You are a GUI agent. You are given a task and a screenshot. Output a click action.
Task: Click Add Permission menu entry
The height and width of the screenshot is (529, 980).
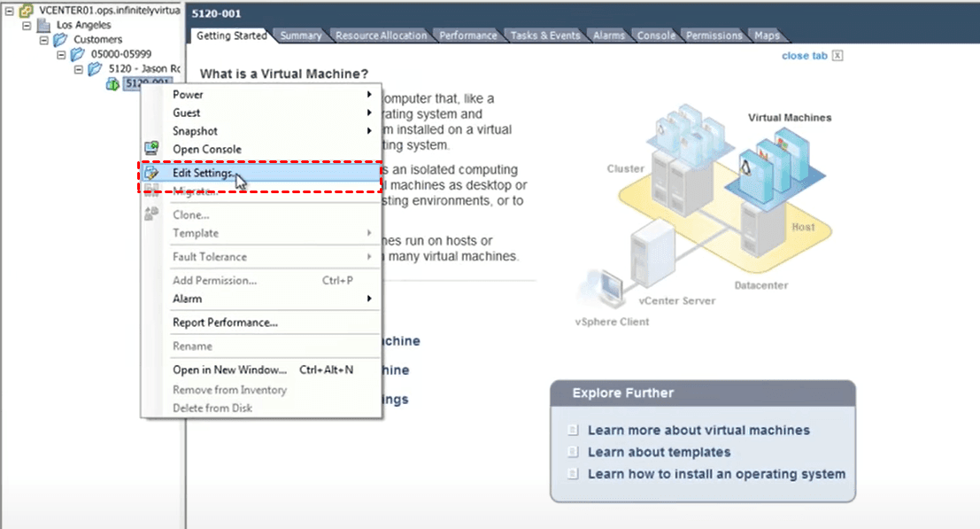pyautogui.click(x=261, y=281)
